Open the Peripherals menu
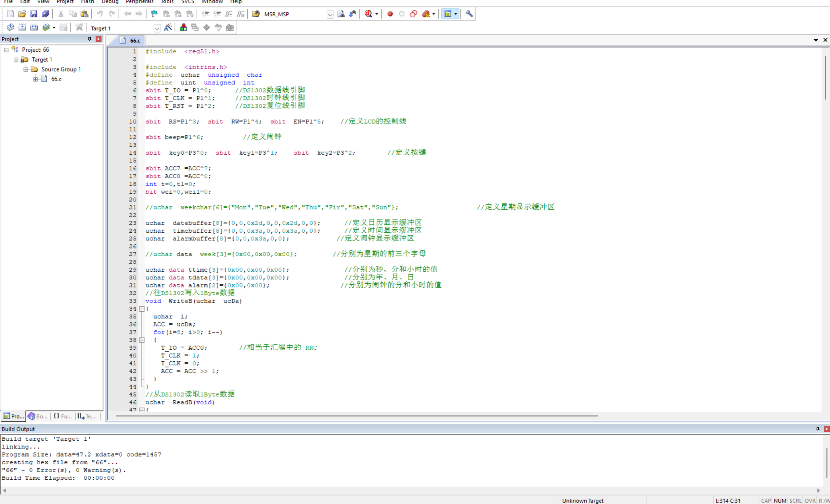 tap(139, 2)
